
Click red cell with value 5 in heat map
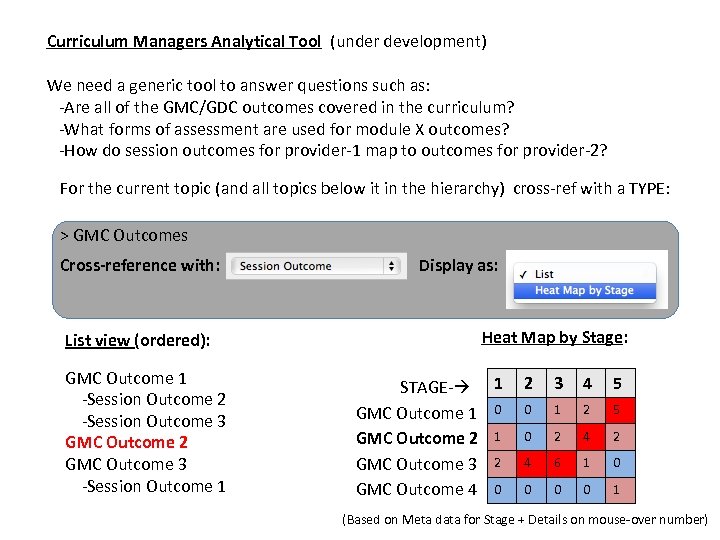(617, 410)
